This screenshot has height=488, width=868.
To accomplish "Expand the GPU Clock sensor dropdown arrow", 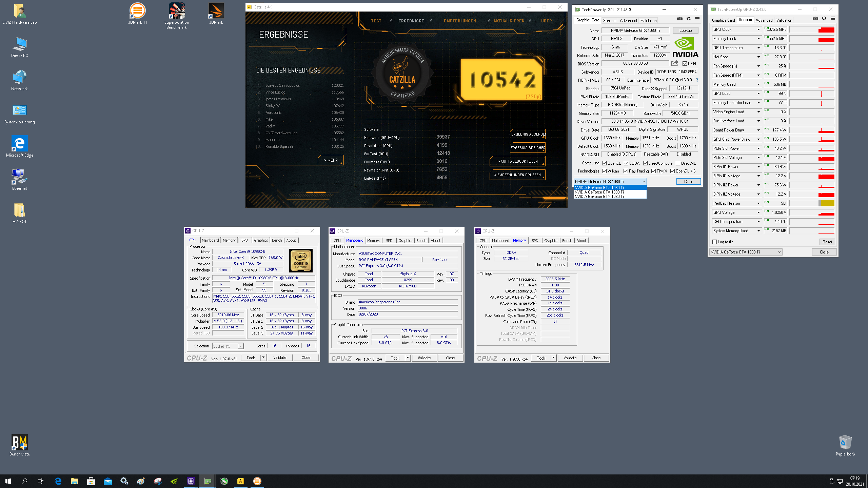I will coord(758,29).
